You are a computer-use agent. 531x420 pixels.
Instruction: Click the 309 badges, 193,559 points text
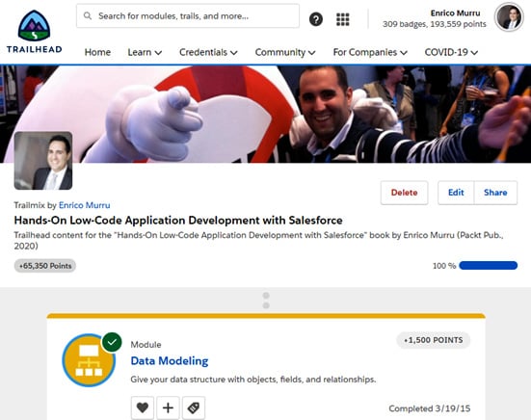coord(434,24)
